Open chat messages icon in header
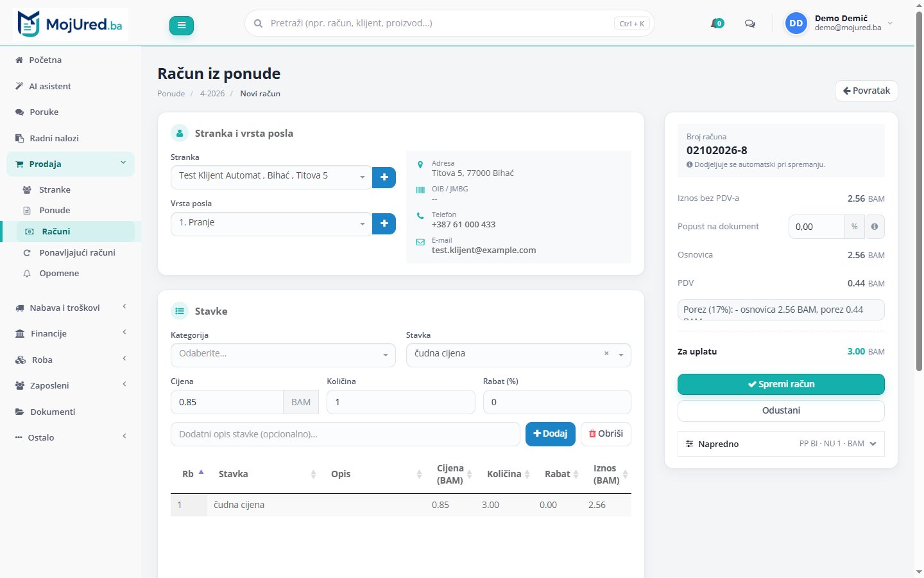 point(749,24)
